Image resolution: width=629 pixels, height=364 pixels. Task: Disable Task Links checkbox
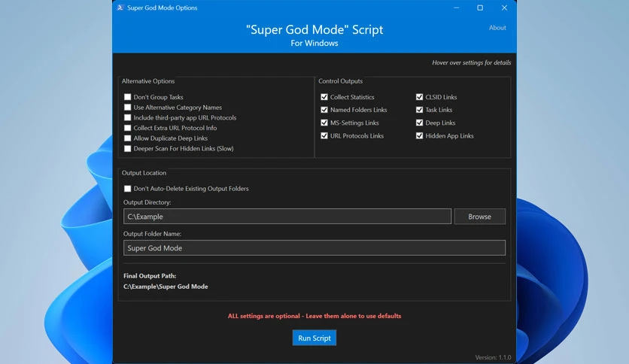[x=419, y=110]
